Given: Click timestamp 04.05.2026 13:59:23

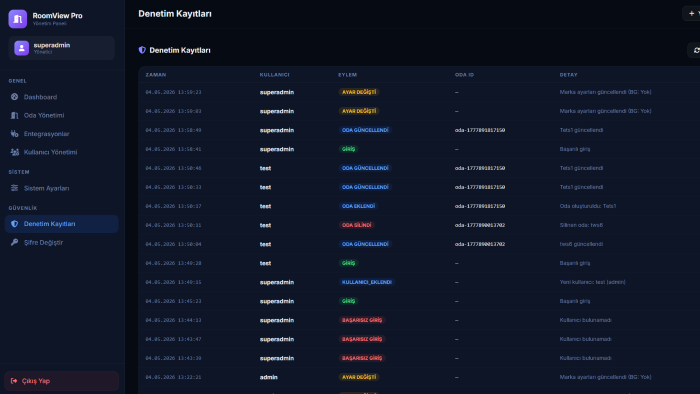Looking at the screenshot, I should (173, 92).
